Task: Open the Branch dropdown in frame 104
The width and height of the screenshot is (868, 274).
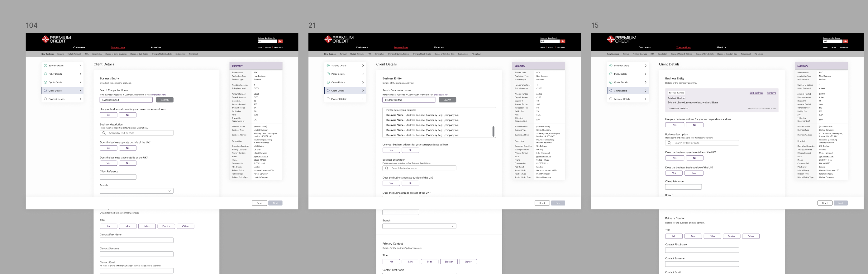Action: pyautogui.click(x=136, y=191)
